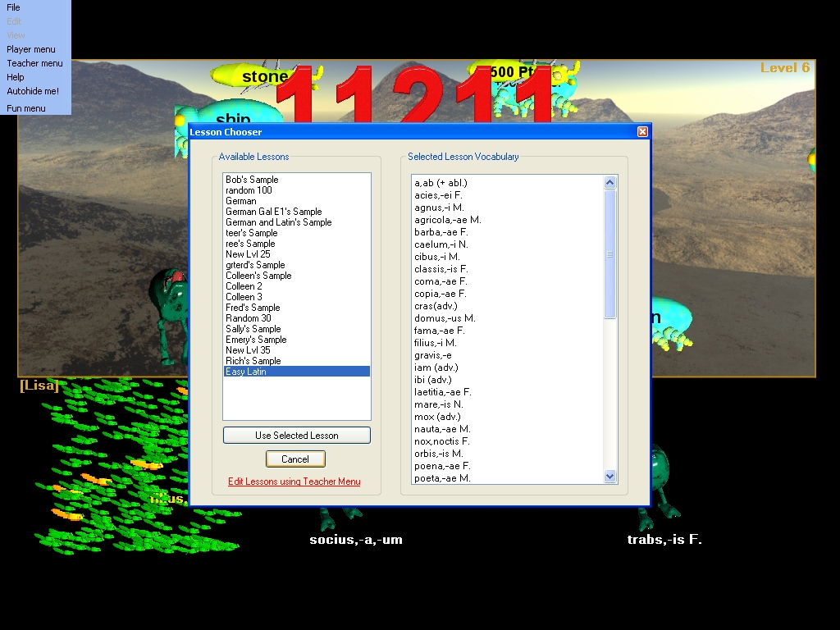Click the Use Selected Lesson button
This screenshot has height=630, width=840.
(296, 436)
